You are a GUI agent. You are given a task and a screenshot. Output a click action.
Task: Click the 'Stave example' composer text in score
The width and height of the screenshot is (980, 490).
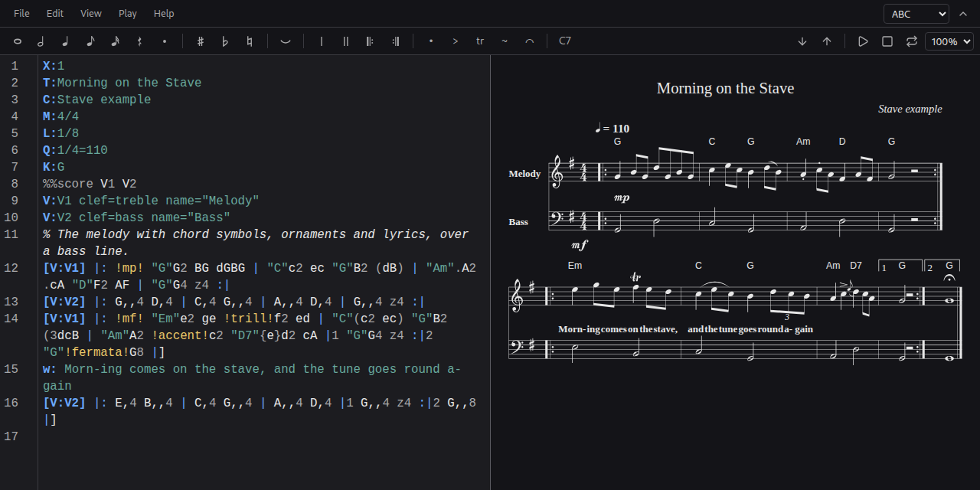910,109
